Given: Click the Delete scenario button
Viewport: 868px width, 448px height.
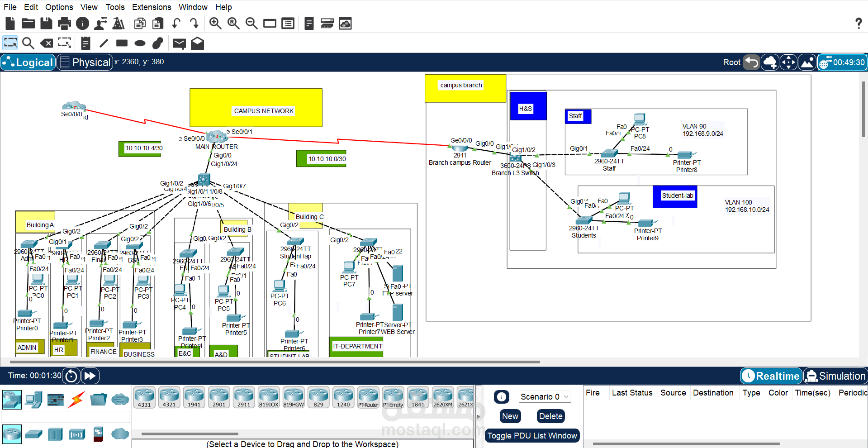Looking at the screenshot, I should (551, 416).
